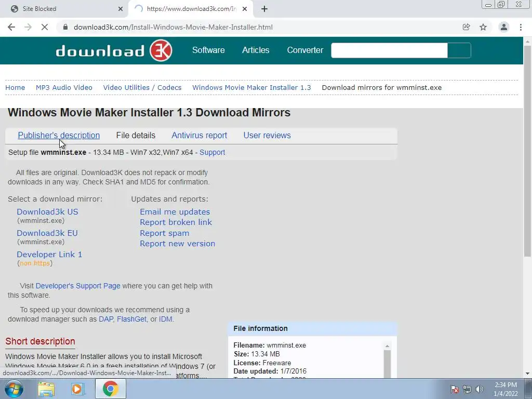Click the Chrome taskbar icon

point(110,389)
